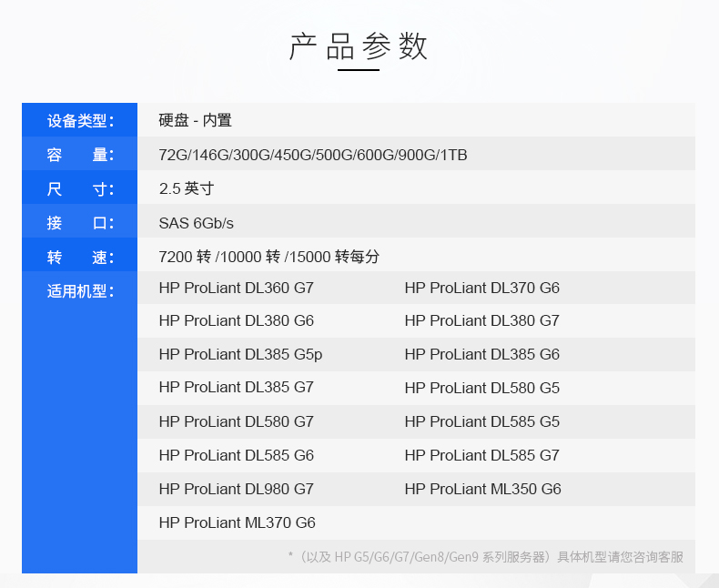Click the capacity list starting 72G/146G
Viewport: 719px width, 588px height.
(x=313, y=155)
